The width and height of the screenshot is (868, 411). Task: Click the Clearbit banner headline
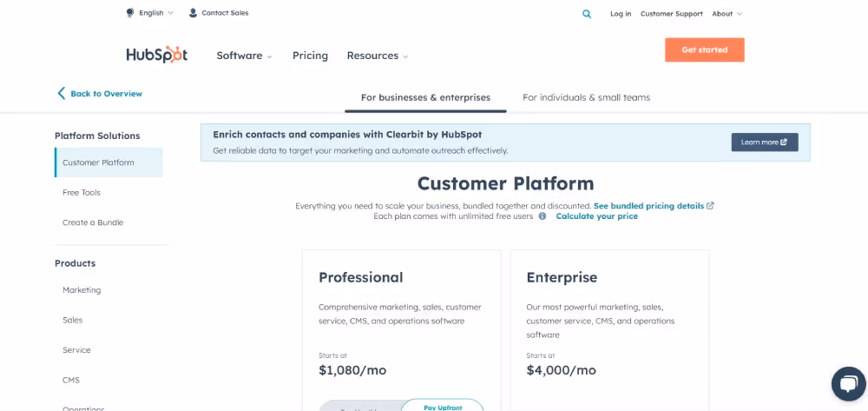click(347, 134)
